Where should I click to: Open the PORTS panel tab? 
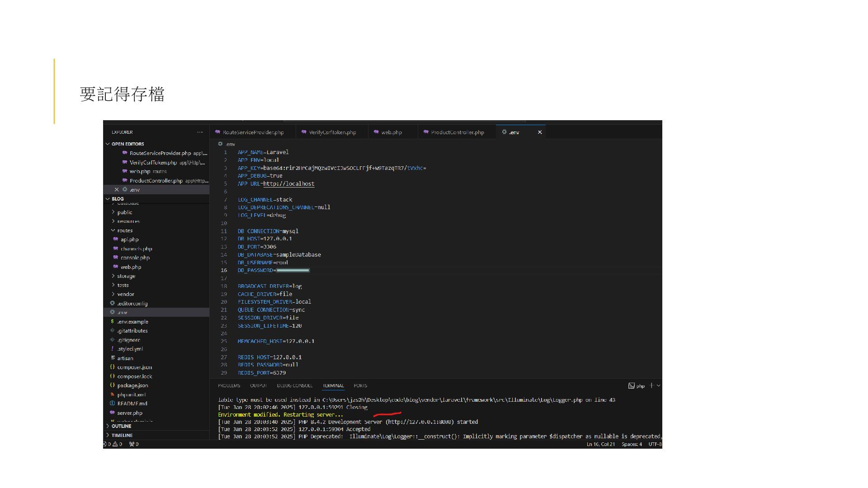point(360,386)
